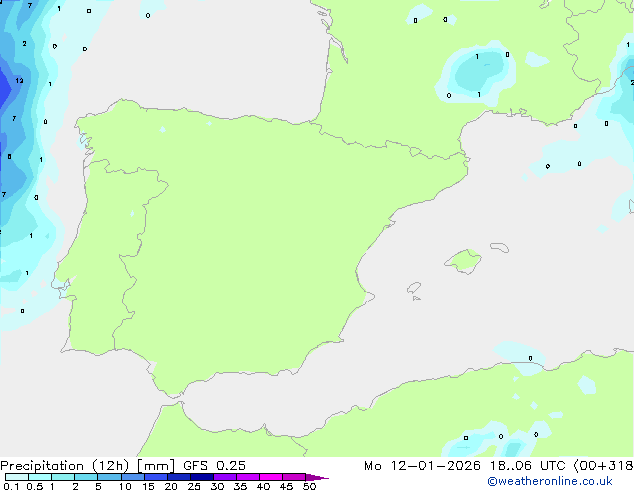
Task: Click the 'Precipitation (12h)' title text
Action: [65, 466]
